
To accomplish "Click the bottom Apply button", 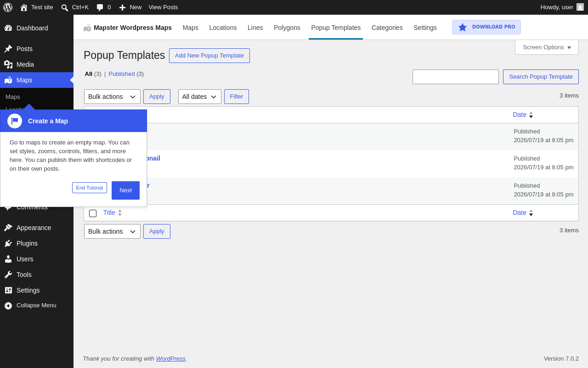I will click(x=157, y=231).
